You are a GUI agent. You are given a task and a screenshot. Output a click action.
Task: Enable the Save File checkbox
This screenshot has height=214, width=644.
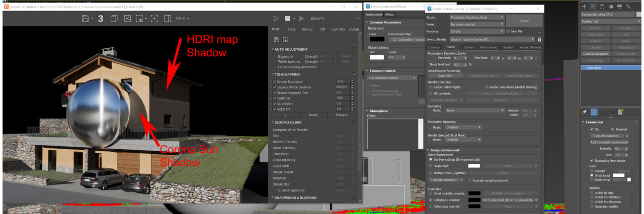pos(508,31)
